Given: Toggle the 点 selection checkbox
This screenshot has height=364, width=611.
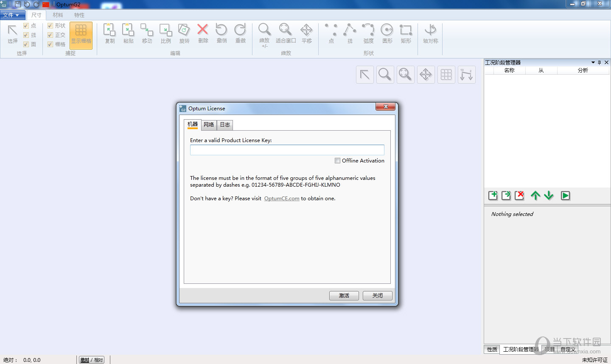Looking at the screenshot, I should [26, 26].
